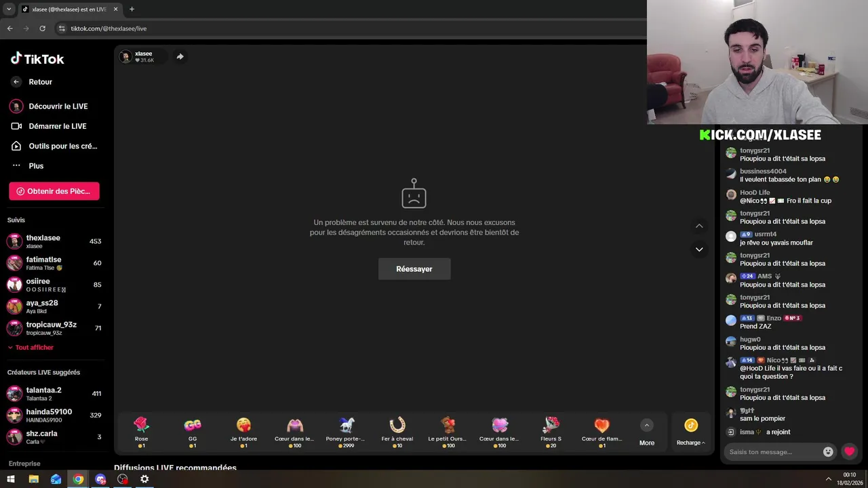Viewport: 868px width, 488px height.
Task: Go to previous LIVE with up chevron
Action: (x=699, y=226)
